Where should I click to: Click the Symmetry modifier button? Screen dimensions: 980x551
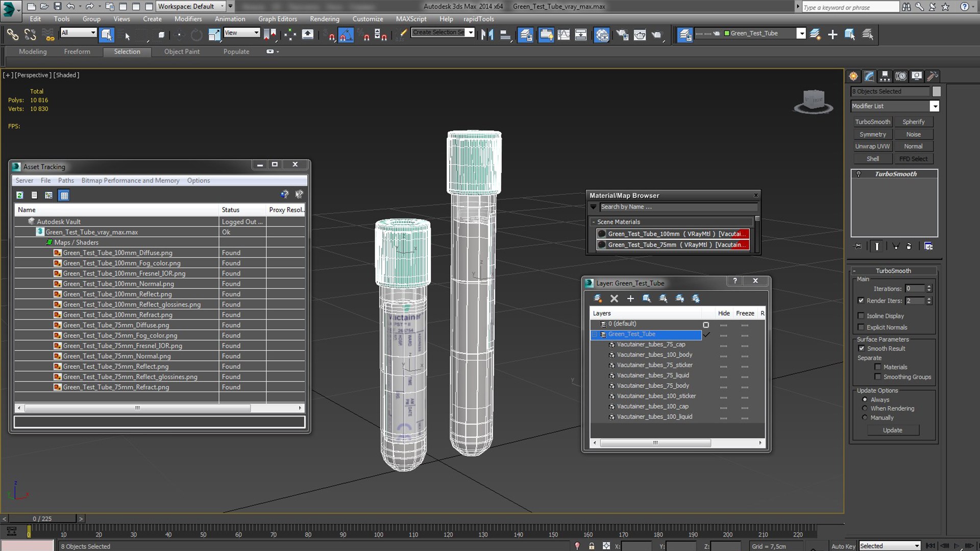tap(873, 134)
